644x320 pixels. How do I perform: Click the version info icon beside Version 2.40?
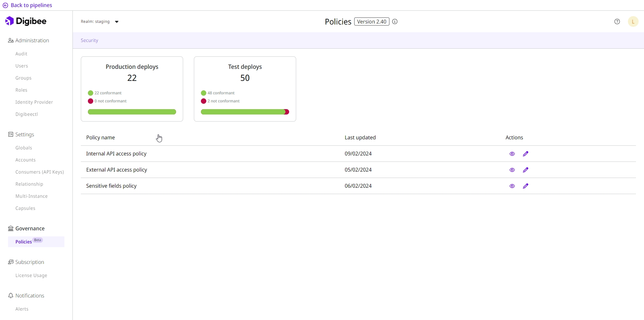(395, 21)
